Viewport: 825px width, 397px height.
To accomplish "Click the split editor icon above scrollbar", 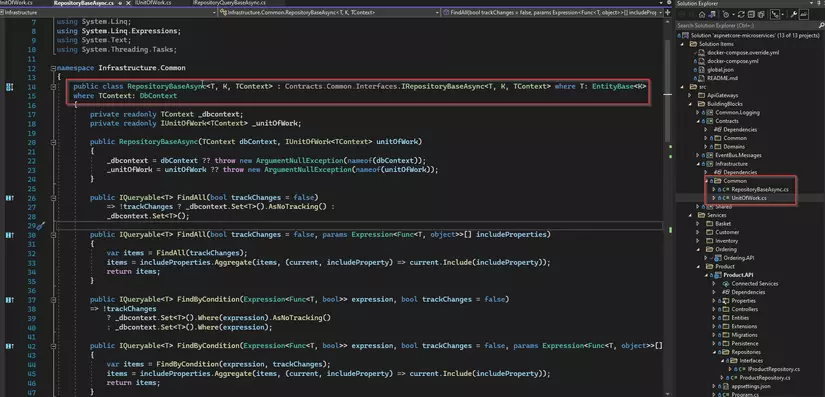I will tap(668, 12).
